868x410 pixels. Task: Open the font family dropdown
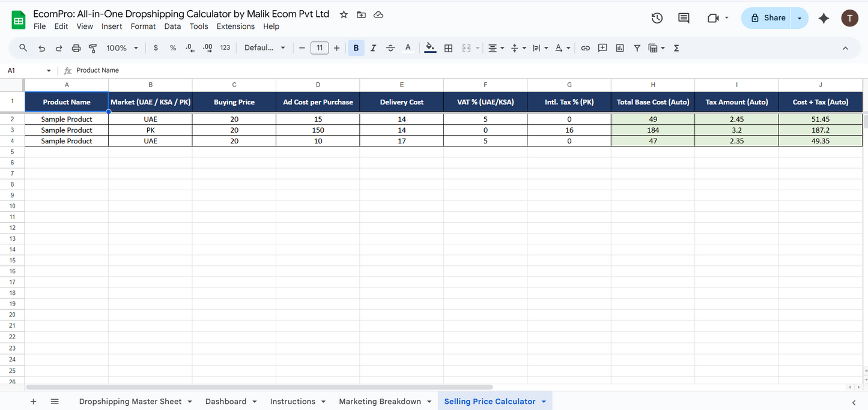[x=265, y=48]
